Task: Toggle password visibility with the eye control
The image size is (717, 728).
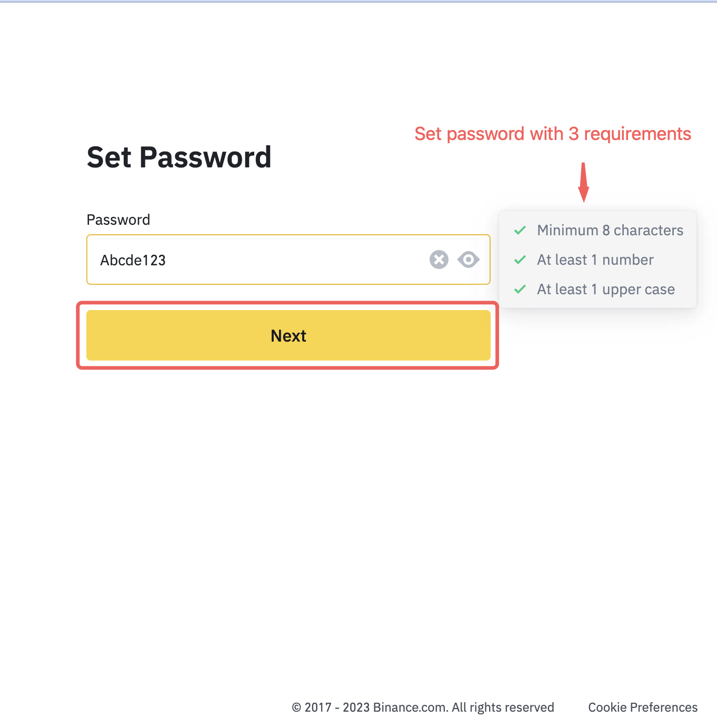Action: pos(468,260)
